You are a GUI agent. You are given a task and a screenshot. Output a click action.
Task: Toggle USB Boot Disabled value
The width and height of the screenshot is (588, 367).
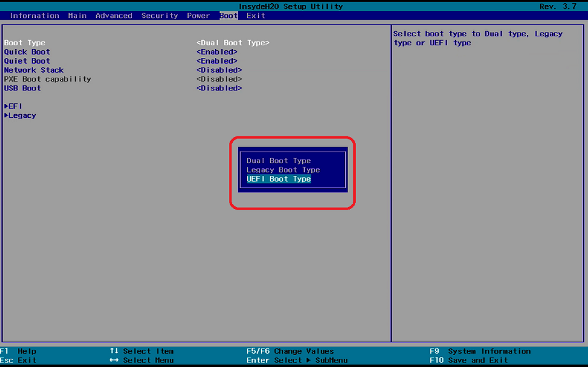[219, 89]
